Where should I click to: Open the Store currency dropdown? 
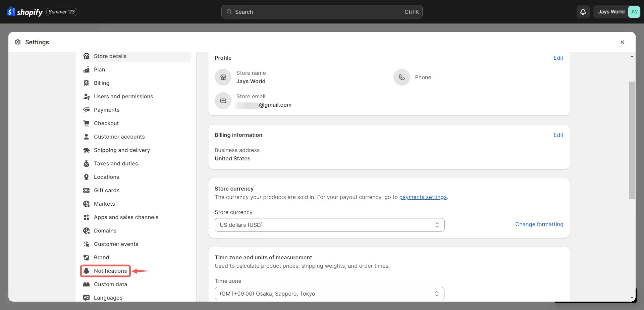tap(329, 225)
